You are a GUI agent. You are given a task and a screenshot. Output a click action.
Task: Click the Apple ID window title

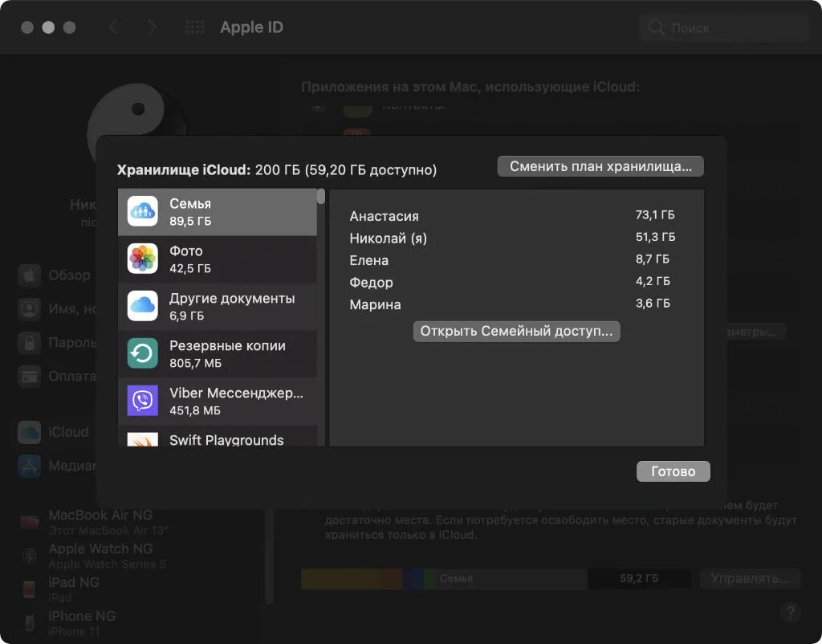251,27
